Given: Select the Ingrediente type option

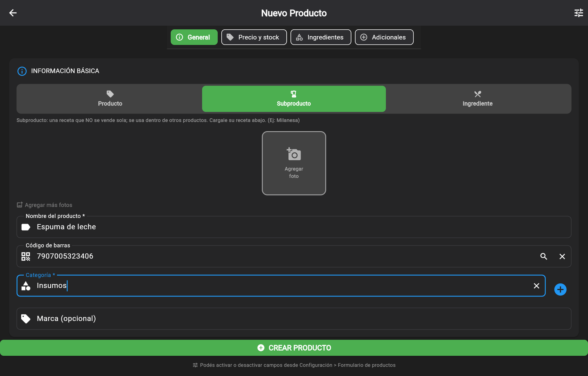Looking at the screenshot, I should [477, 99].
